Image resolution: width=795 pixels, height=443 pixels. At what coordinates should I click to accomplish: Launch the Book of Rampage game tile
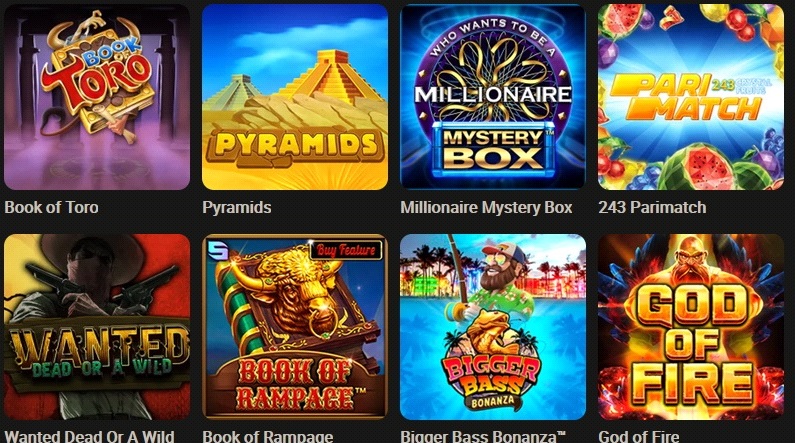(295, 327)
